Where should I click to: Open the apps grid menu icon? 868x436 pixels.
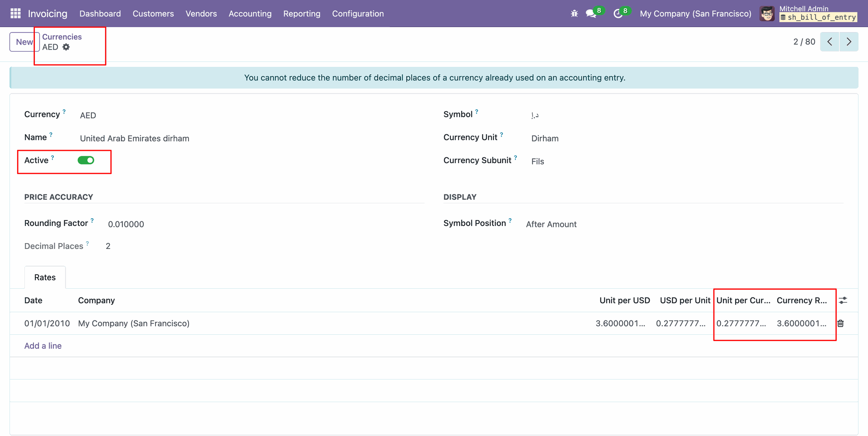(x=15, y=14)
